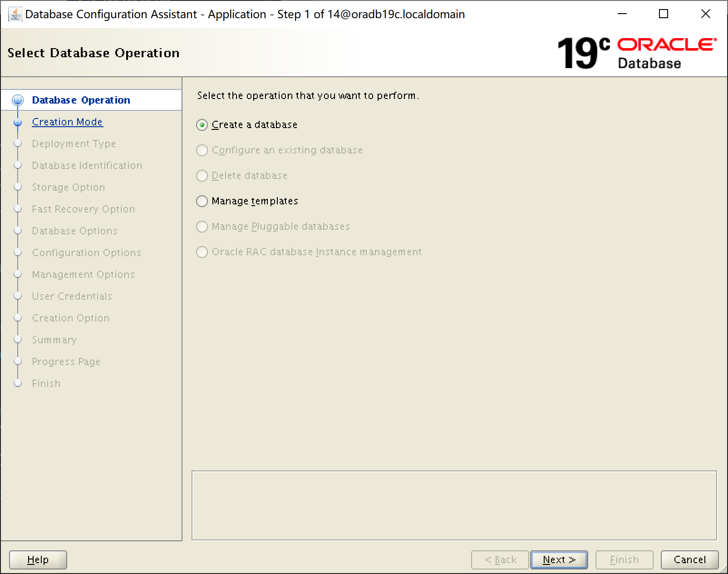Select the Fast Recovery Option step

[x=84, y=209]
